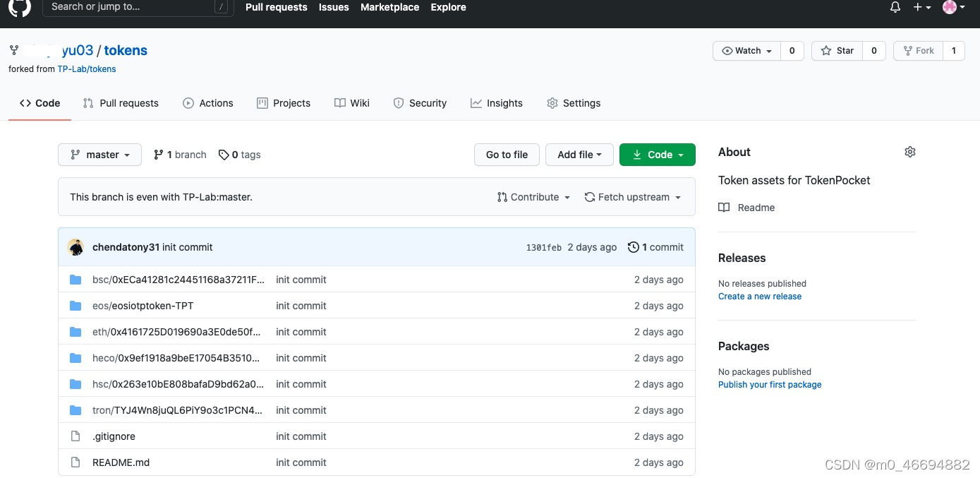Open the README.md file
Image resolution: width=980 pixels, height=478 pixels.
click(121, 462)
